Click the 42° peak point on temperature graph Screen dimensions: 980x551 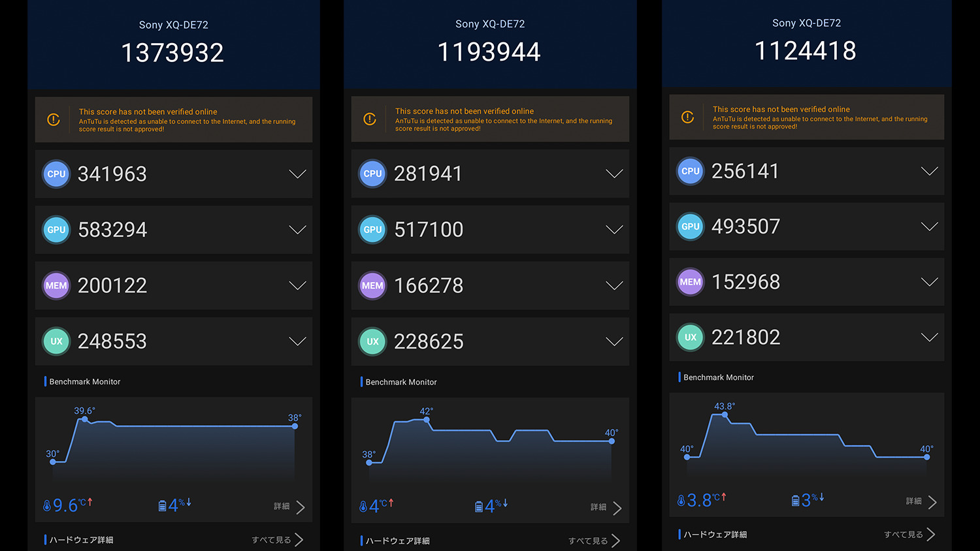(x=427, y=420)
